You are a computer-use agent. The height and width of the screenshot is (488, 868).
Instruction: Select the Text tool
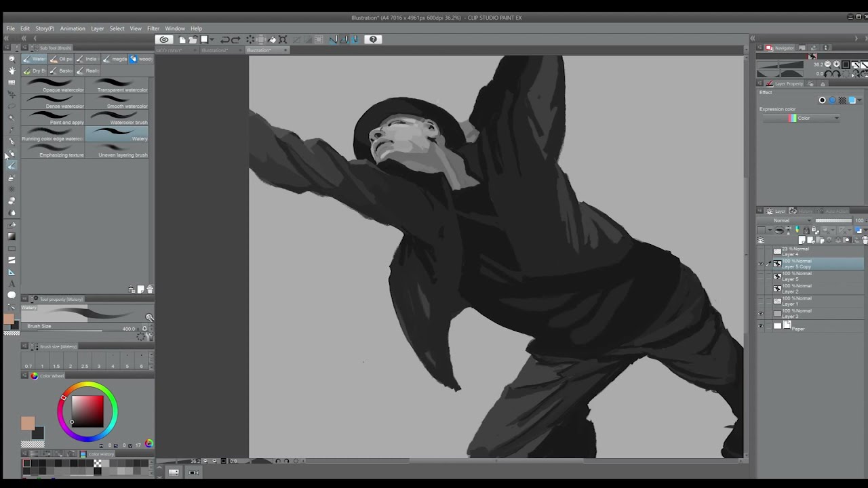point(12,283)
